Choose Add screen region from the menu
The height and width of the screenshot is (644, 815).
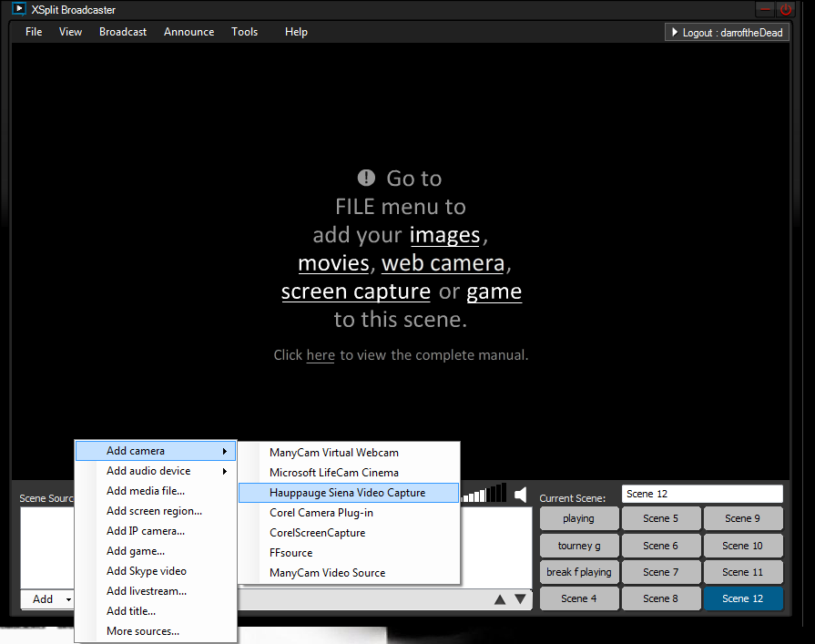[156, 511]
